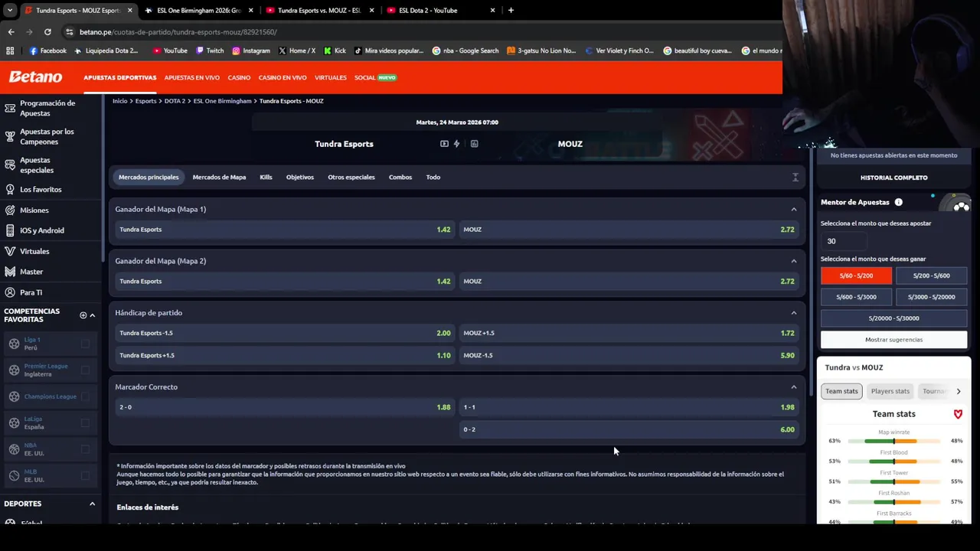Tick the LaLiga España checkbox

tap(85, 423)
